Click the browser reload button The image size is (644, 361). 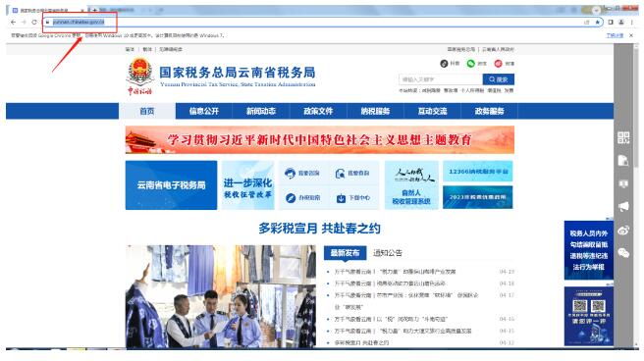click(34, 23)
